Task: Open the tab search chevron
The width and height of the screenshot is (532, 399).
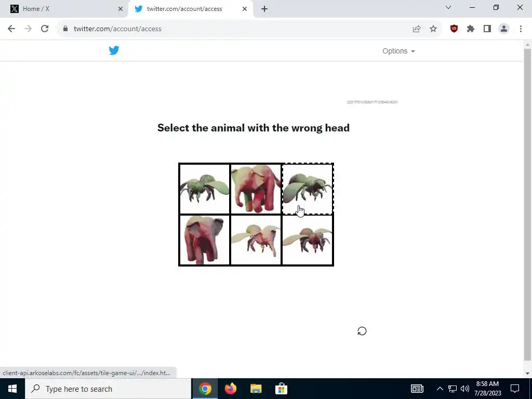Action: pos(448,7)
